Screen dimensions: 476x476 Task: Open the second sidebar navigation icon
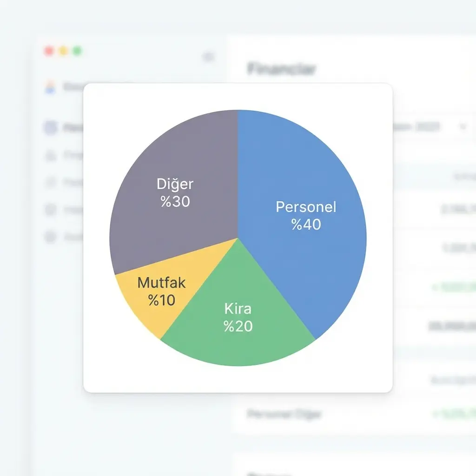pyautogui.click(x=50, y=155)
